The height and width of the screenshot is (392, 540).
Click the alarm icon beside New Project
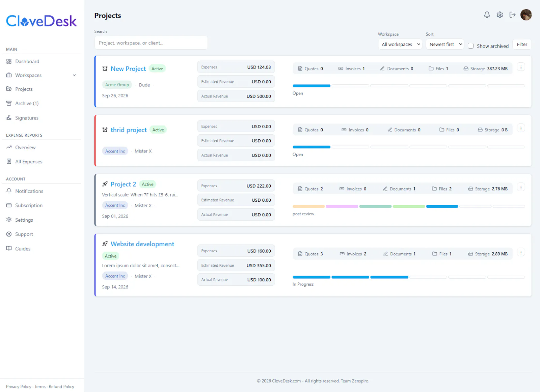[105, 68]
